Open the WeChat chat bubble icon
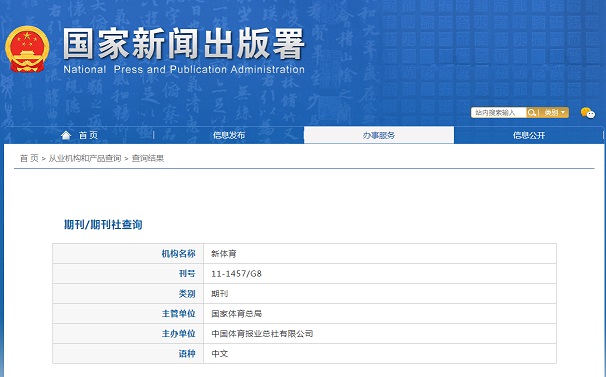The image size is (606, 377). (587, 113)
